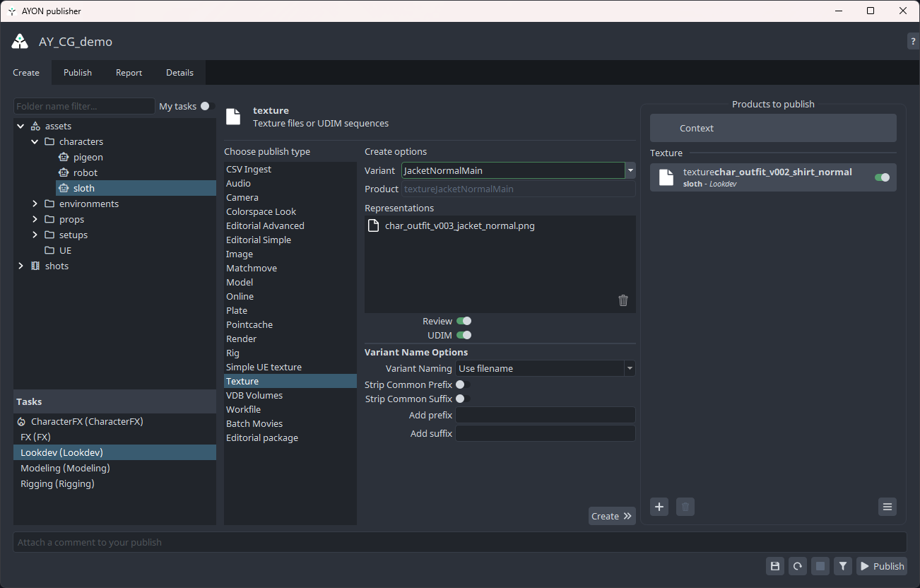Expand the shots tree node
The width and height of the screenshot is (920, 588).
pos(20,266)
